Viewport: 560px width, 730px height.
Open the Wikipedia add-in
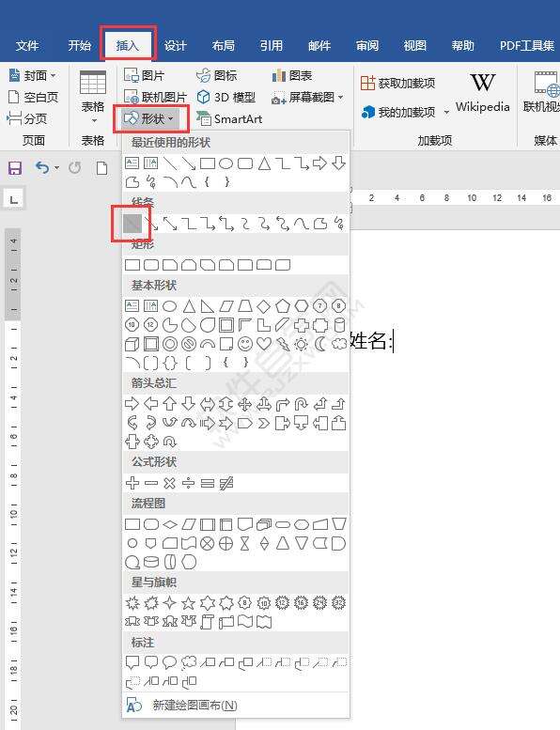point(483,92)
